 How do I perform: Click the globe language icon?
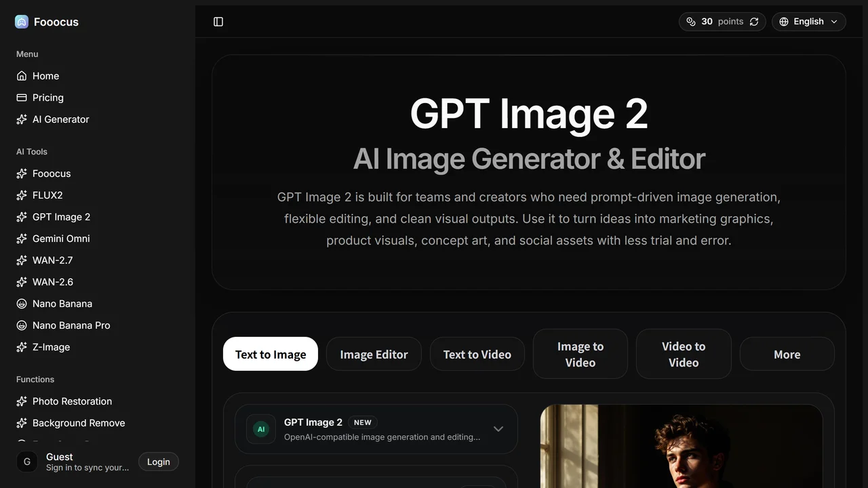784,22
